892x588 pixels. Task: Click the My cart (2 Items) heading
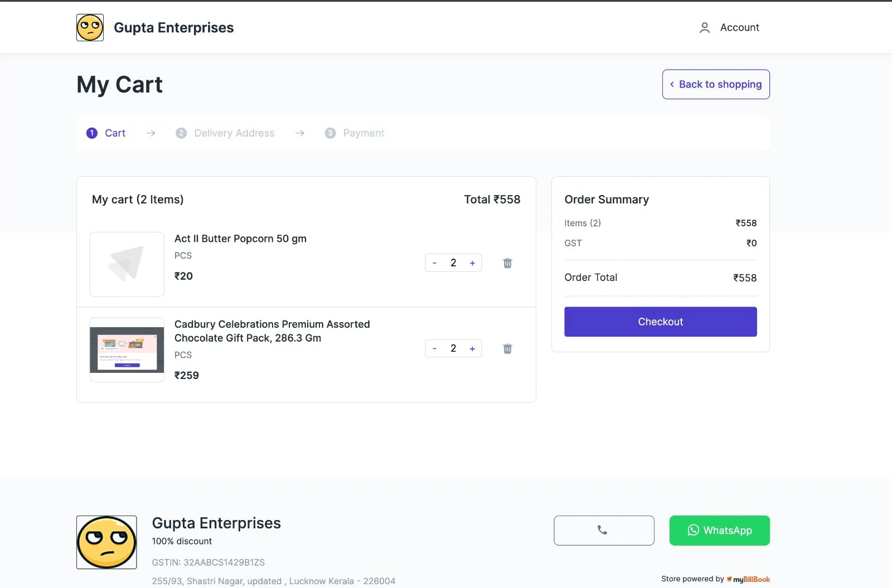click(x=138, y=200)
